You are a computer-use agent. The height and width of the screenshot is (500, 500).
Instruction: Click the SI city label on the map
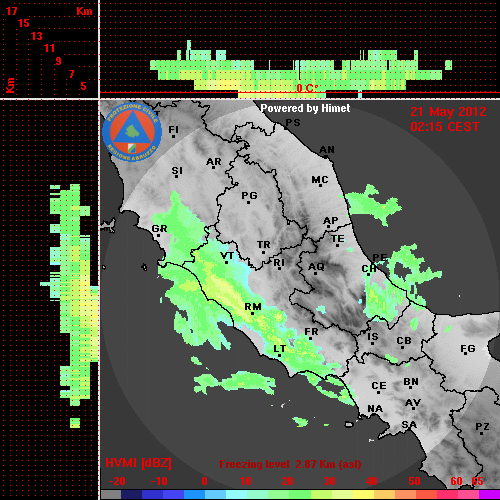[x=177, y=171]
